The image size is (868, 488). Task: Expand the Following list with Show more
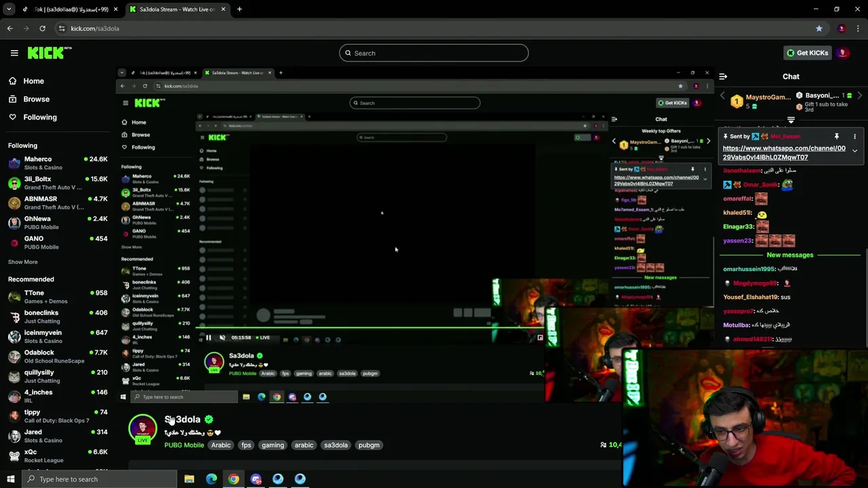point(22,262)
